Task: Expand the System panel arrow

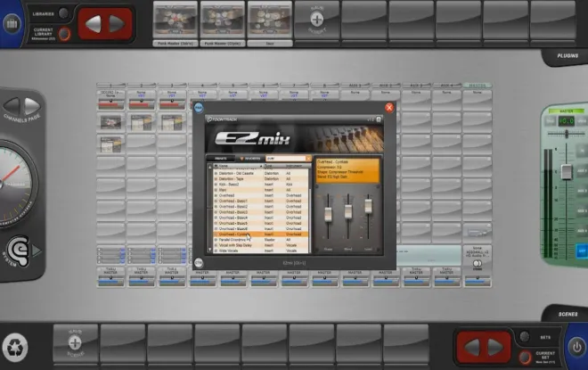Action: (x=37, y=251)
